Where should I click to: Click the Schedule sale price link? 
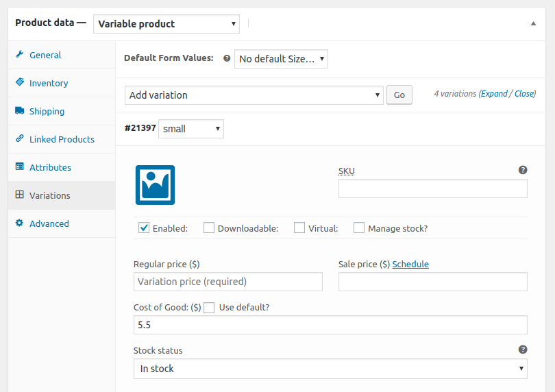point(410,264)
